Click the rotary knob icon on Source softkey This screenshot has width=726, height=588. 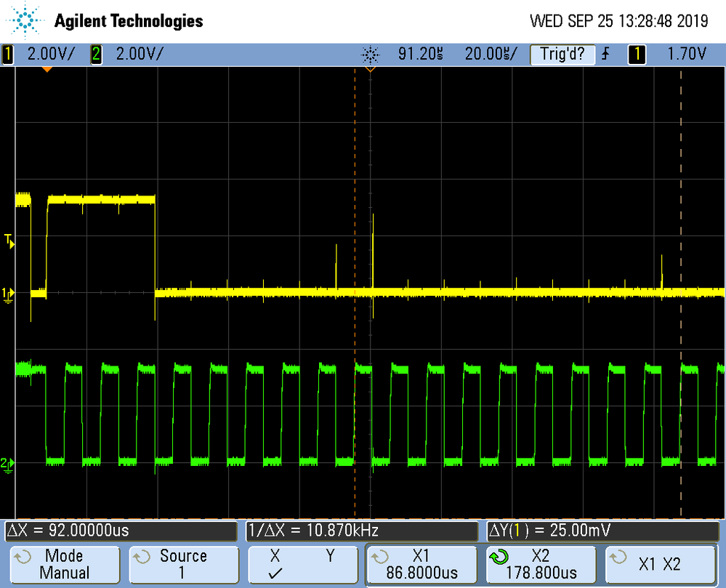pyautogui.click(x=142, y=557)
